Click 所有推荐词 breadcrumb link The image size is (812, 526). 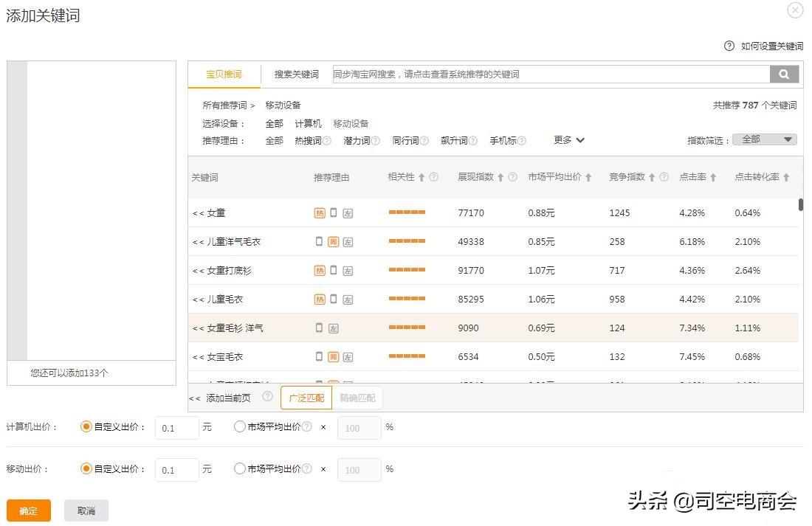224,105
